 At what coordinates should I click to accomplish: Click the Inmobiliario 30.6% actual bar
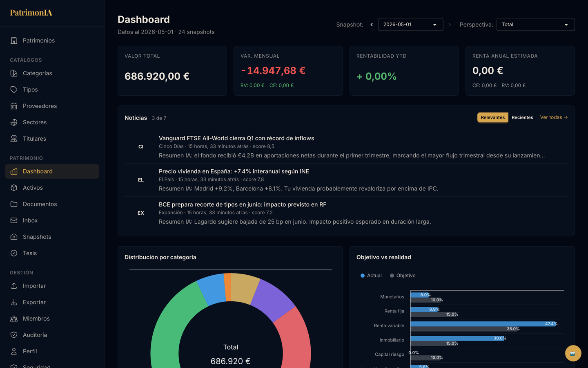click(458, 338)
